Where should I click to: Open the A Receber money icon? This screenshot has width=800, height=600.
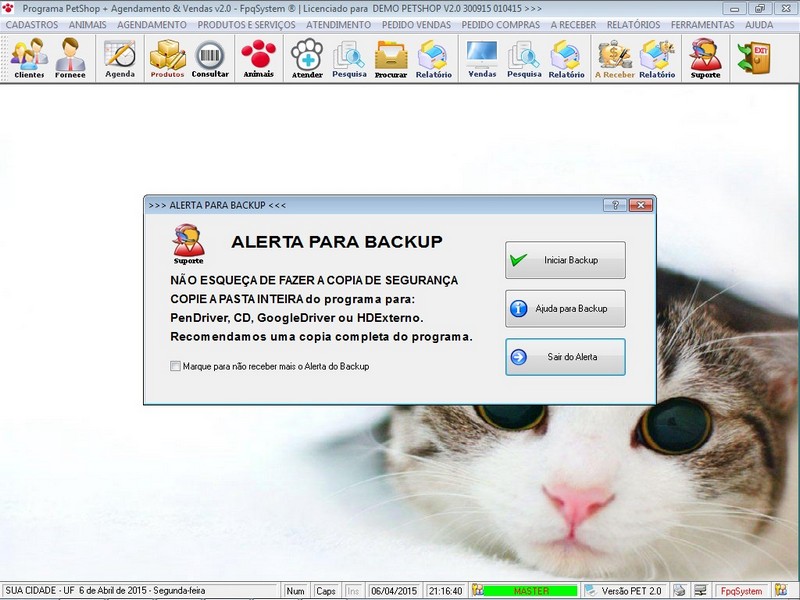pos(615,58)
